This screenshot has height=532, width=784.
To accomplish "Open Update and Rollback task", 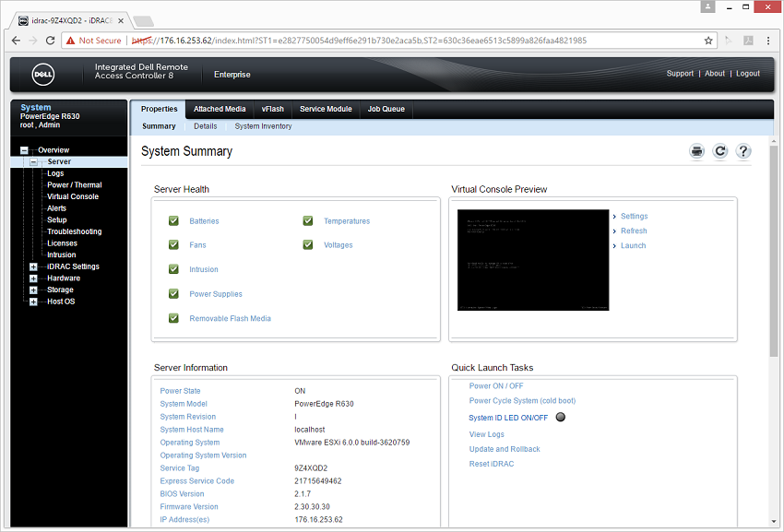I will point(505,449).
